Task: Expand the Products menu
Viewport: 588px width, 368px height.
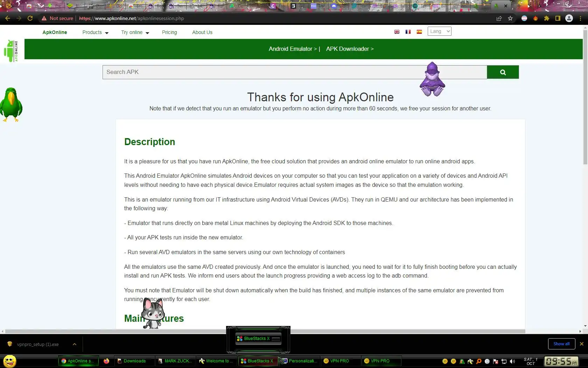Action: point(96,32)
